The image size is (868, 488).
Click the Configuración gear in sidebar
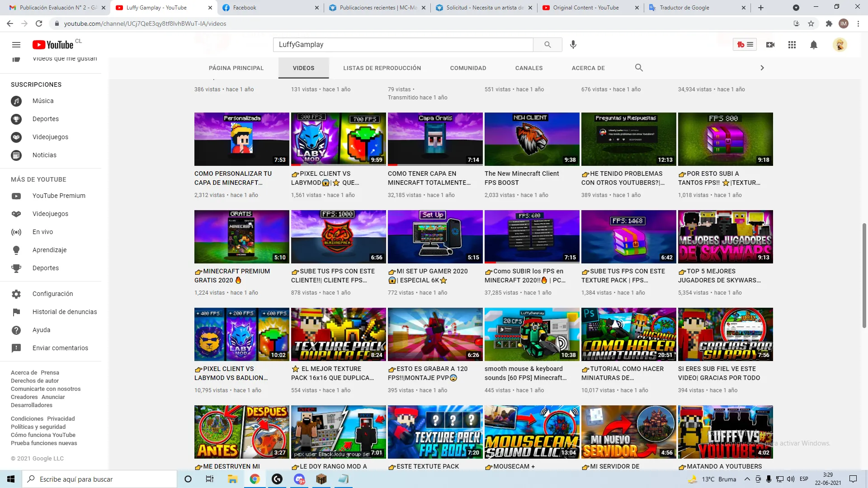click(x=16, y=294)
